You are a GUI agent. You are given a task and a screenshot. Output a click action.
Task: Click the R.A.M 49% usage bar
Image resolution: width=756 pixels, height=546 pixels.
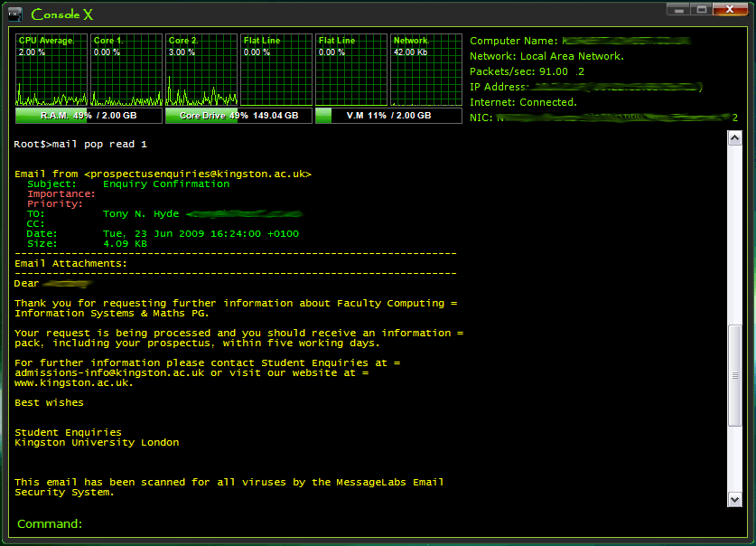[88, 116]
